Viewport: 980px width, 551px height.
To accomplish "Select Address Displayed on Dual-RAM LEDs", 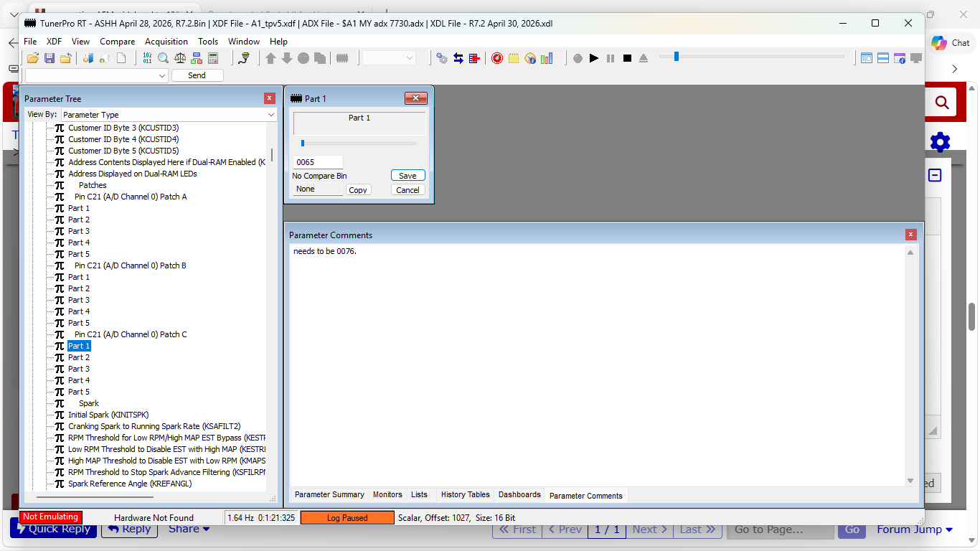I will pos(132,174).
